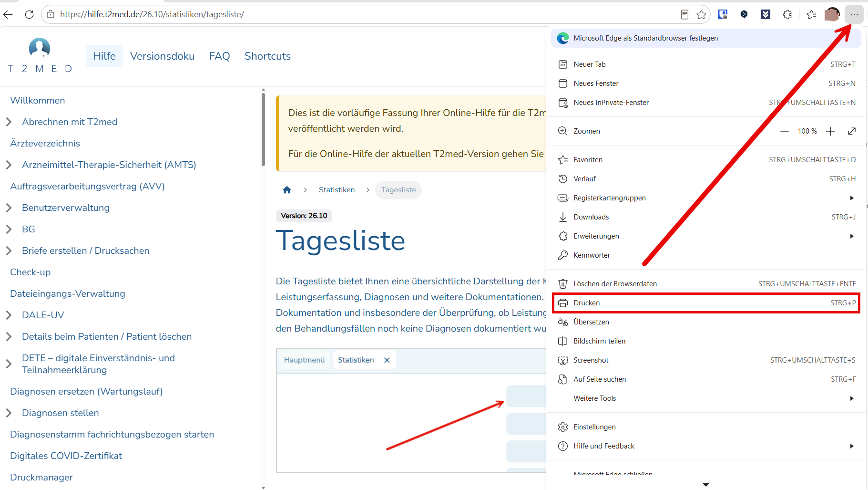
Task: Go to home via breadcrumb house icon
Action: click(287, 190)
